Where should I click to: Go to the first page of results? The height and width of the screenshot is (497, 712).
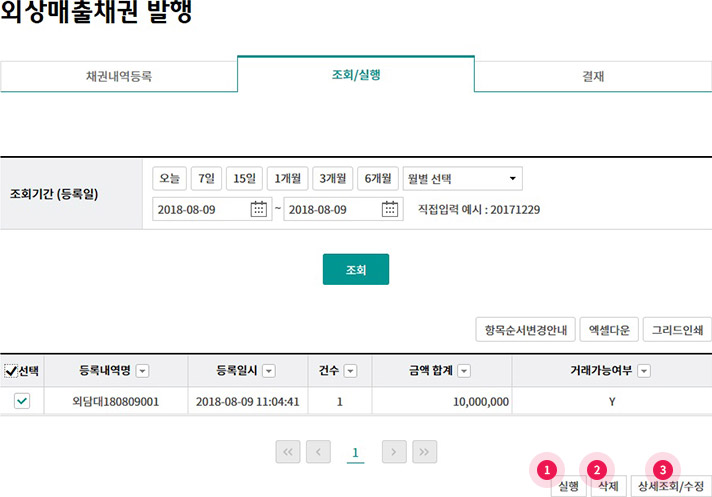click(x=287, y=452)
